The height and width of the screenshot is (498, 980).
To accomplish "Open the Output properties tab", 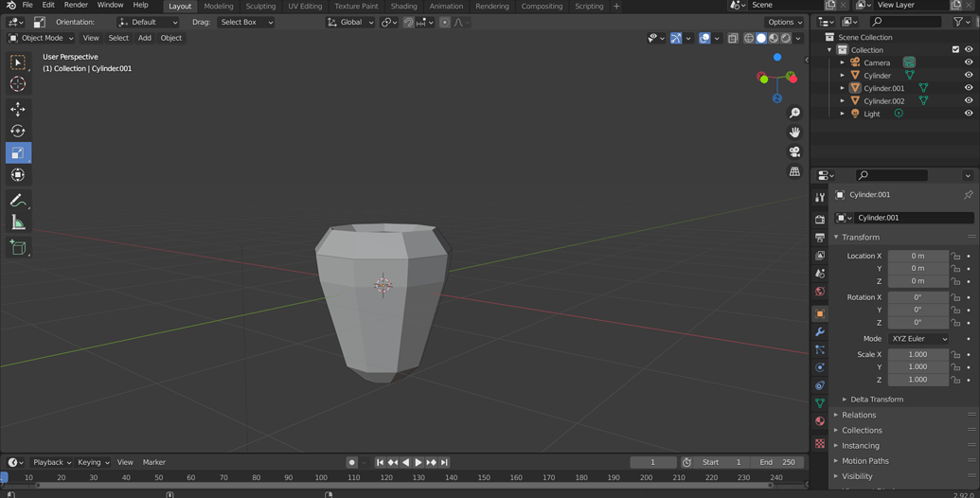I will tap(820, 238).
